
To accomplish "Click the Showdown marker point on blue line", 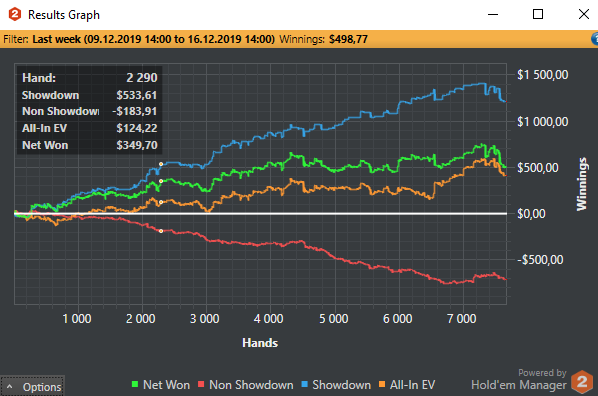I will pos(161,164).
